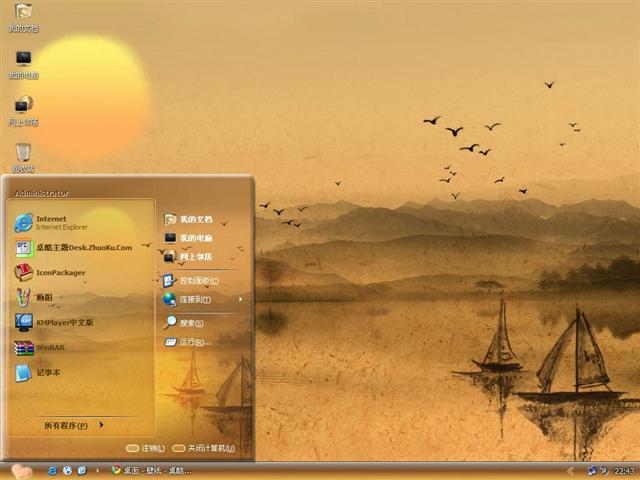Switch to the 桌面 - 壁纸 - 桌酷 taskbar window

tap(151, 471)
